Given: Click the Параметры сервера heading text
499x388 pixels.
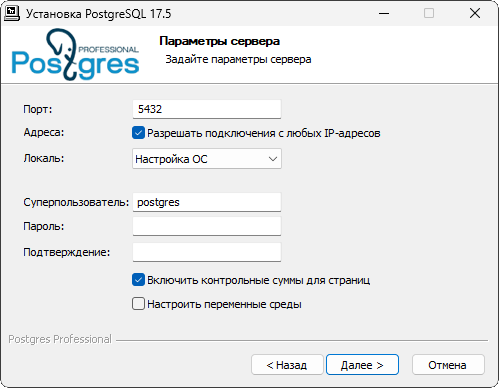Looking at the screenshot, I should click(220, 41).
